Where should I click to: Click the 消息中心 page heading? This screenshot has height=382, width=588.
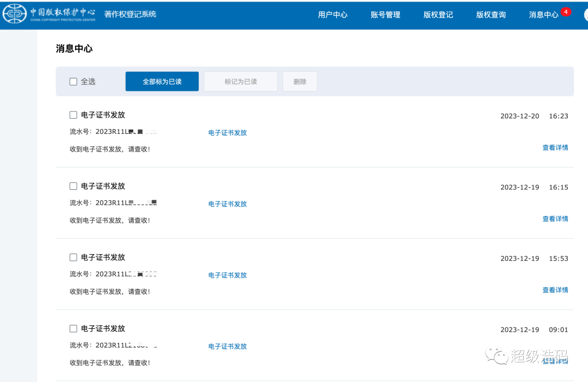(74, 48)
